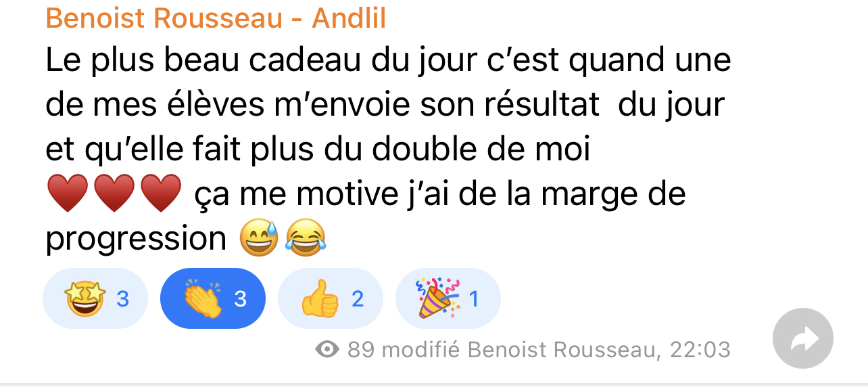Click the eye views icon
This screenshot has width=868, height=387.
tap(328, 349)
